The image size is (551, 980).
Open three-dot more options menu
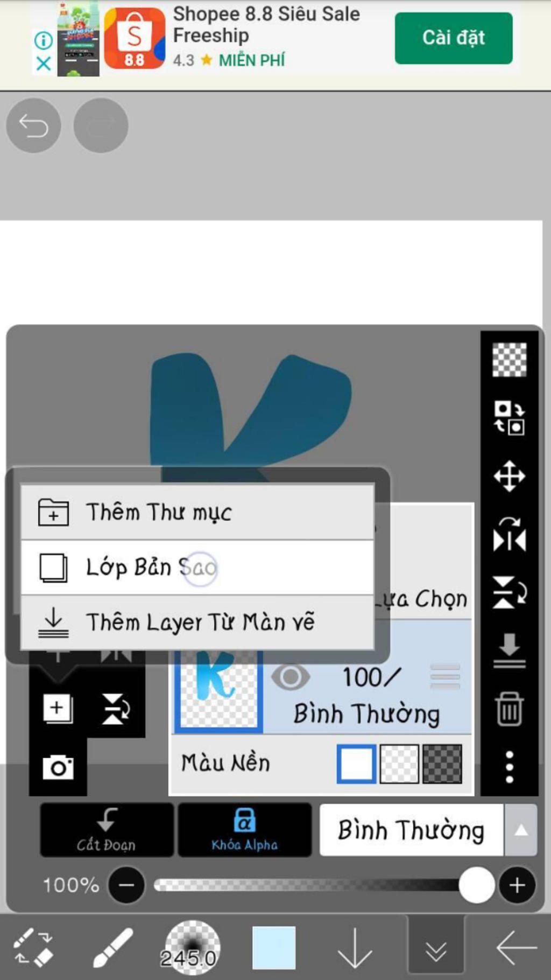click(x=509, y=767)
